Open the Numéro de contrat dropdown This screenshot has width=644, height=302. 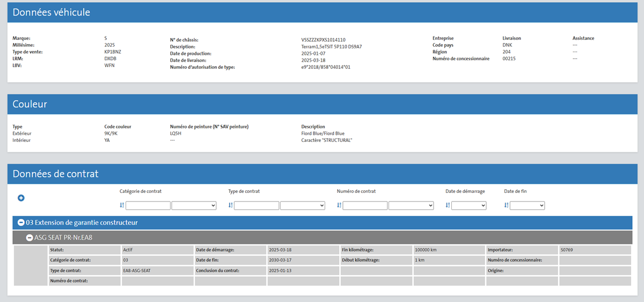(x=411, y=205)
